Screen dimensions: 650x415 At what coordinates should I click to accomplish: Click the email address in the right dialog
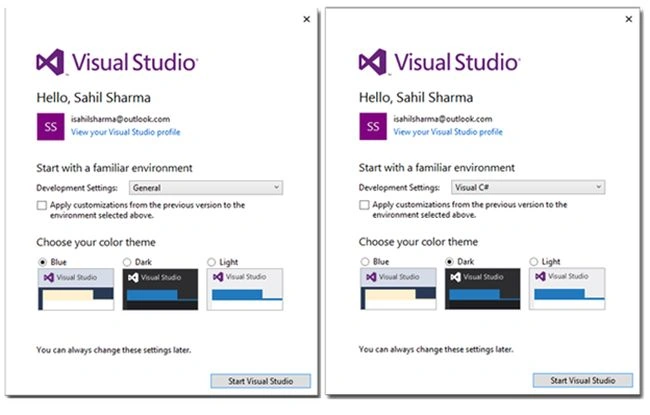click(443, 119)
